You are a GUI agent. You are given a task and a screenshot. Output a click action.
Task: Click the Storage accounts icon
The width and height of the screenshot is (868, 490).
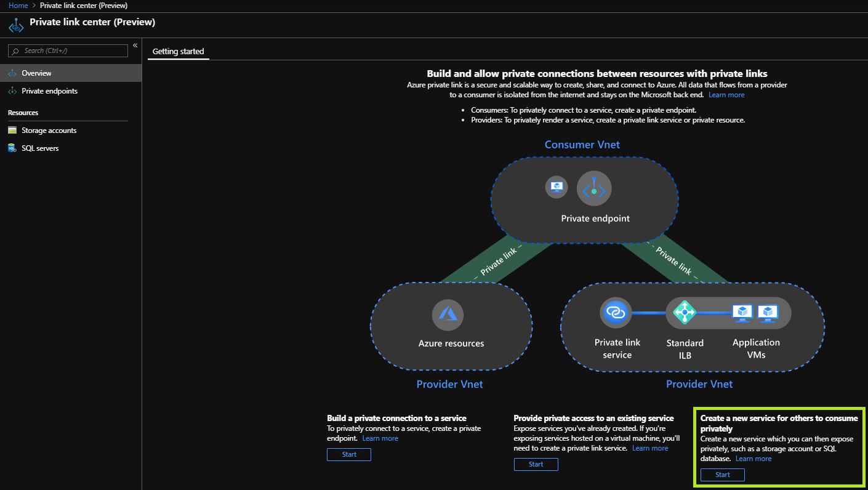12,131
